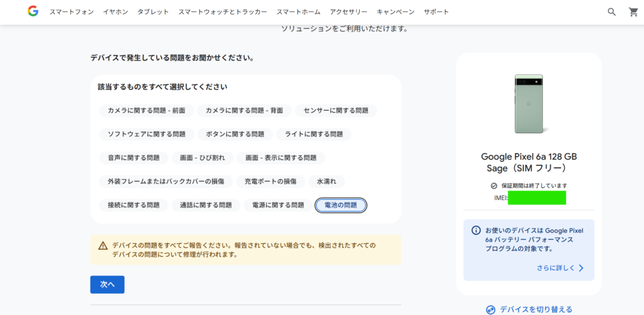Click the Pixel 6a phone image

[529, 104]
